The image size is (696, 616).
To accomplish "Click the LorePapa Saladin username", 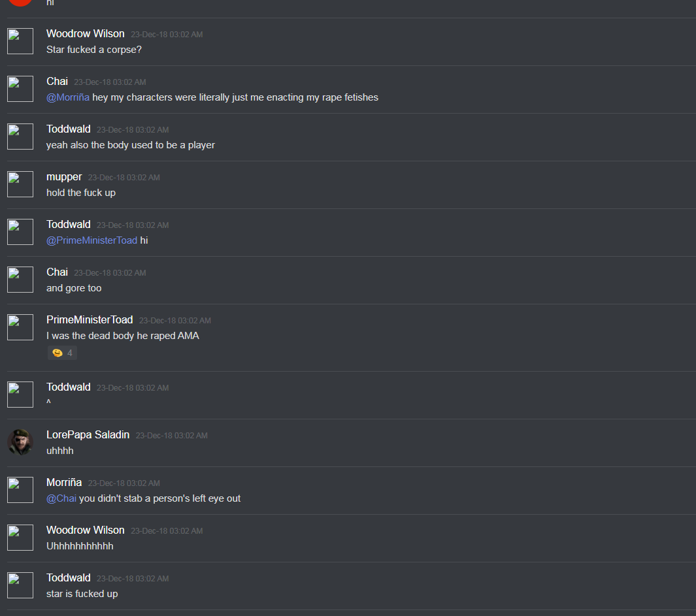I will point(88,434).
